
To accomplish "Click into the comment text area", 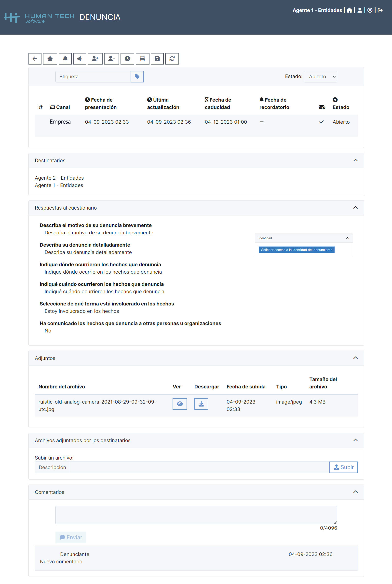I will [196, 515].
